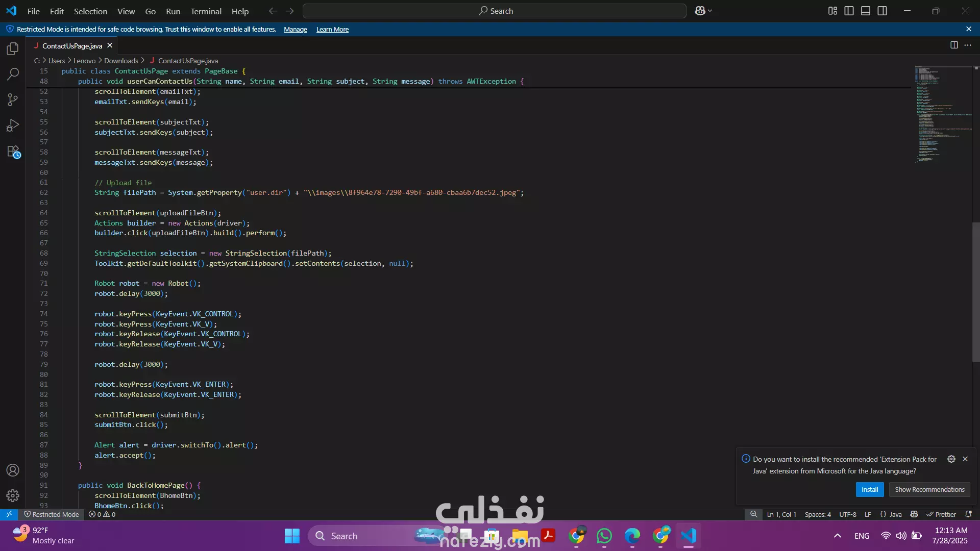Open the Source Control view
This screenshot has height=551, width=980.
point(13,100)
